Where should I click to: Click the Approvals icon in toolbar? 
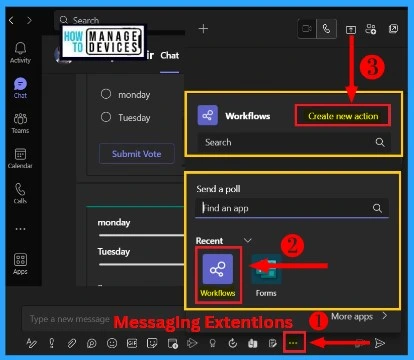coord(233,343)
